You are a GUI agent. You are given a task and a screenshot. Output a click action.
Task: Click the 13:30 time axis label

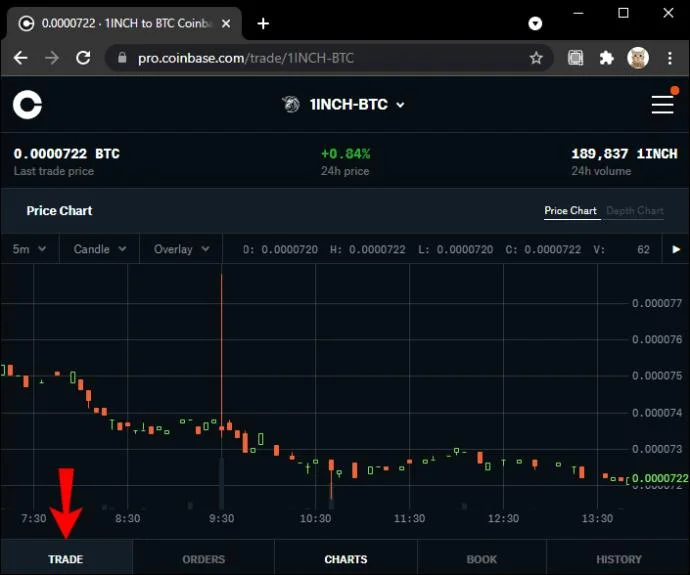[x=597, y=518]
